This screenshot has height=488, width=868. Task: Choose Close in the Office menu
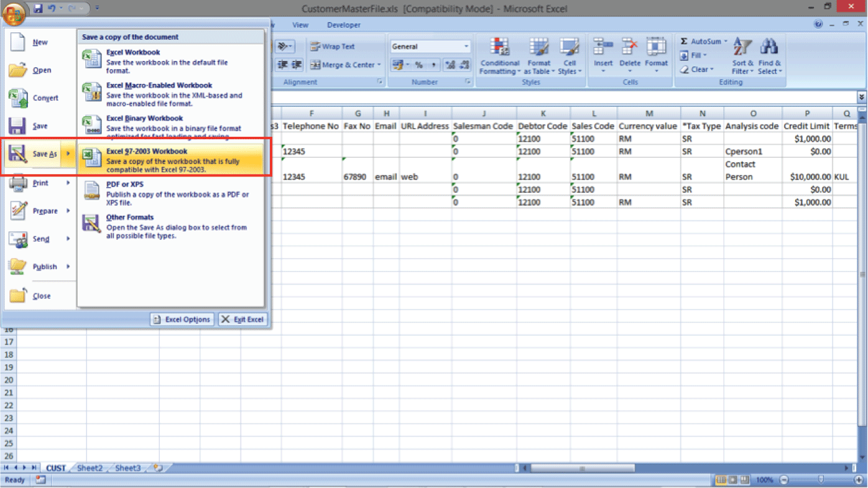tap(39, 296)
